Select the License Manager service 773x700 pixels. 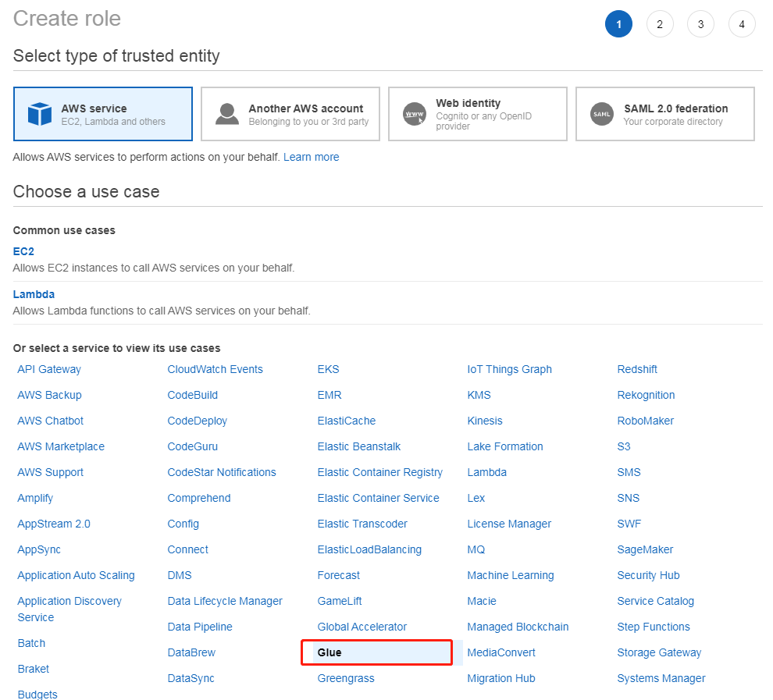coord(509,524)
